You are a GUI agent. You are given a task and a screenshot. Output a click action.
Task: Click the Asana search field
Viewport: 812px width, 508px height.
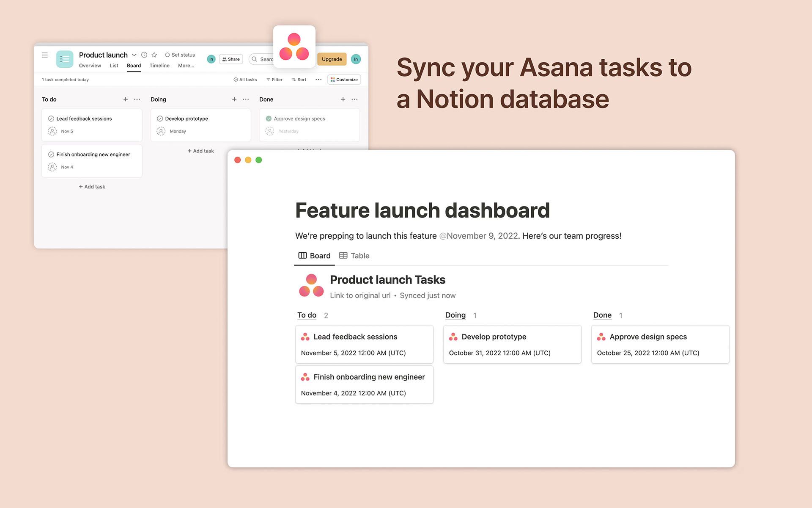point(261,59)
